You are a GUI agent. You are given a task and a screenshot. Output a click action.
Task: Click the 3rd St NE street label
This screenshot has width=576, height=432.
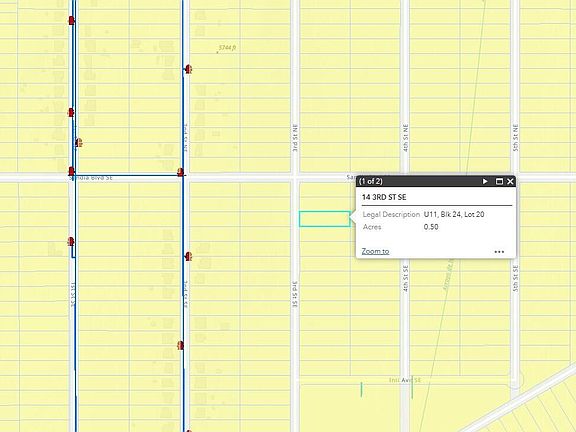point(295,138)
